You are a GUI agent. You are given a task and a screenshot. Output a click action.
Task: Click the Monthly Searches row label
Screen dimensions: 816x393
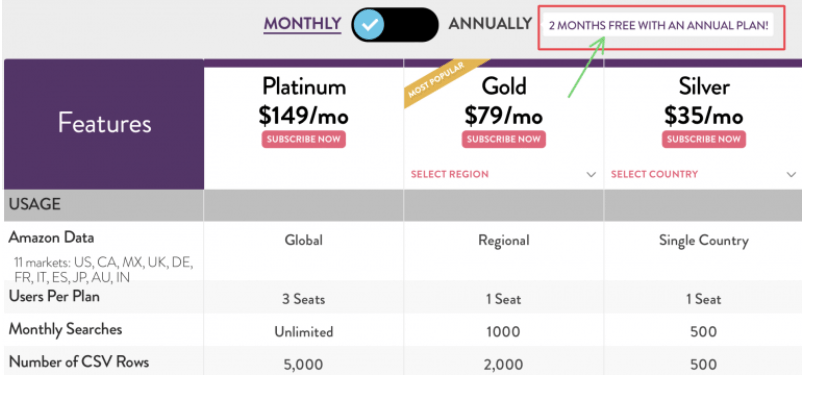[66, 329]
